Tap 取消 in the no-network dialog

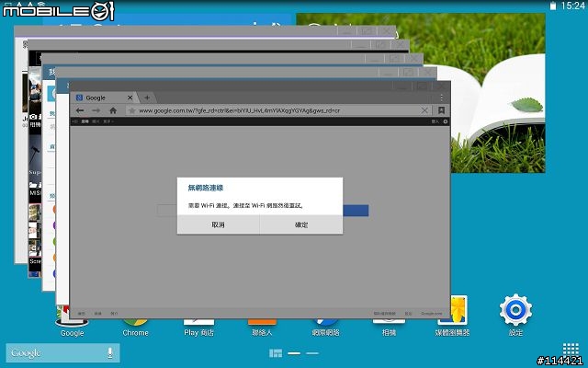[218, 224]
